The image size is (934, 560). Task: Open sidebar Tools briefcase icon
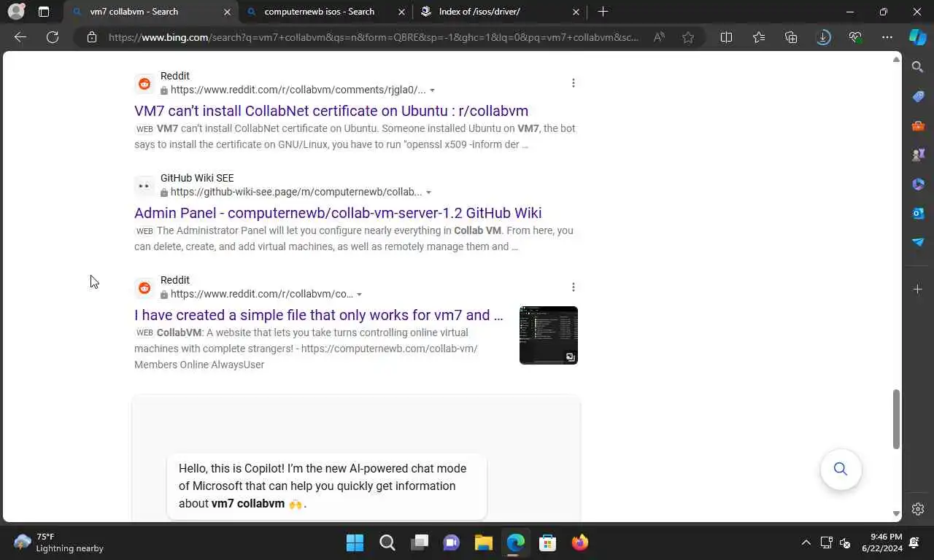pos(918,125)
